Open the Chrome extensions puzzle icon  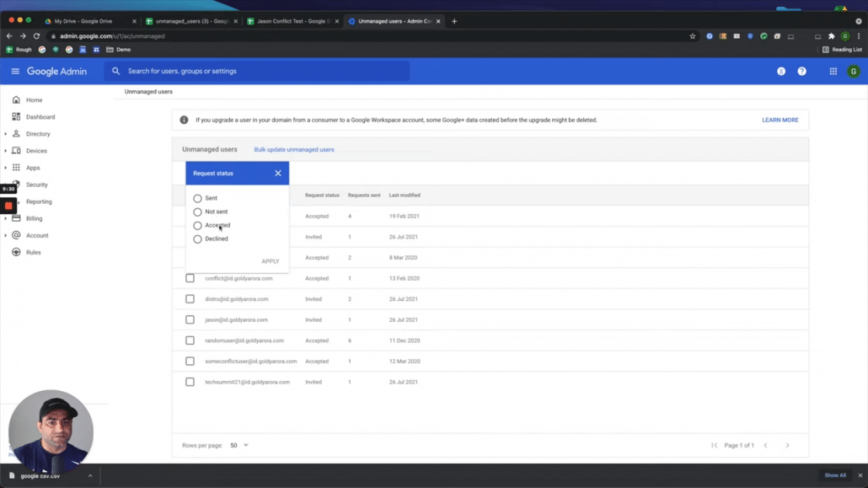831,36
